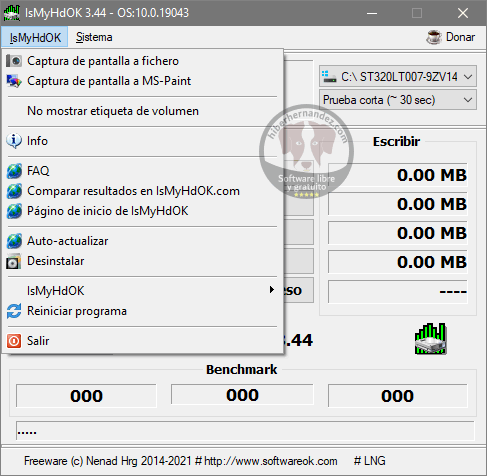
Task: Click the camera icon for screenshot to file
Action: 14,61
